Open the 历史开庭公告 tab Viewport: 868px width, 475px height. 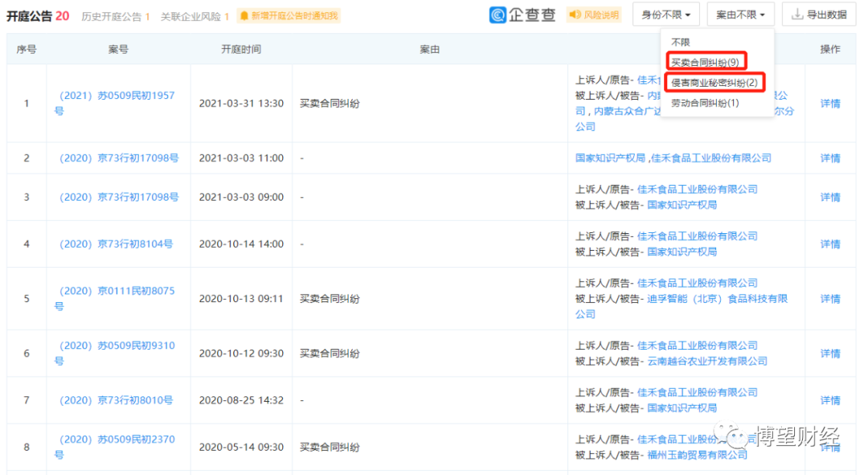coord(116,17)
